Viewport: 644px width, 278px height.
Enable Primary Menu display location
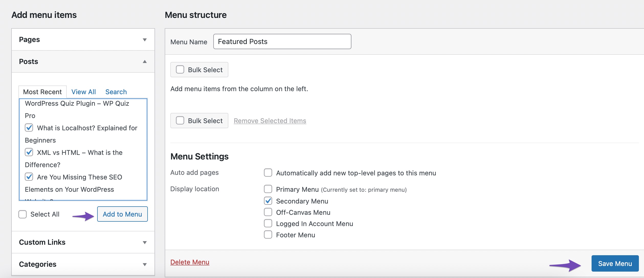[x=267, y=189]
